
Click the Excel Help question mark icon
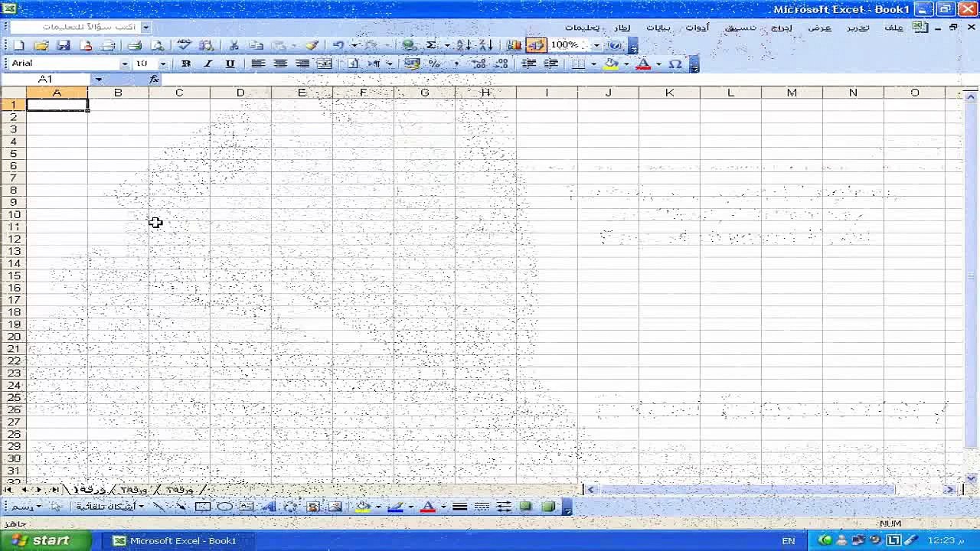pos(615,46)
